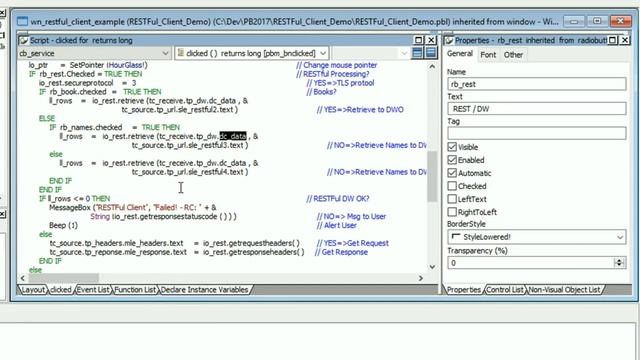Select the Properties bottom tab
Viewport: 640px width, 360px height.
pyautogui.click(x=463, y=290)
